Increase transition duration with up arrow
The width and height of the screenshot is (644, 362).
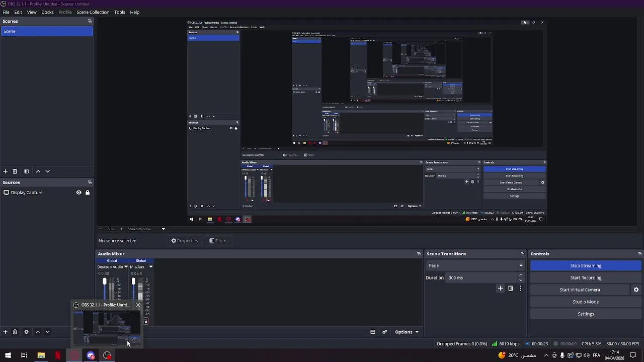click(x=521, y=275)
